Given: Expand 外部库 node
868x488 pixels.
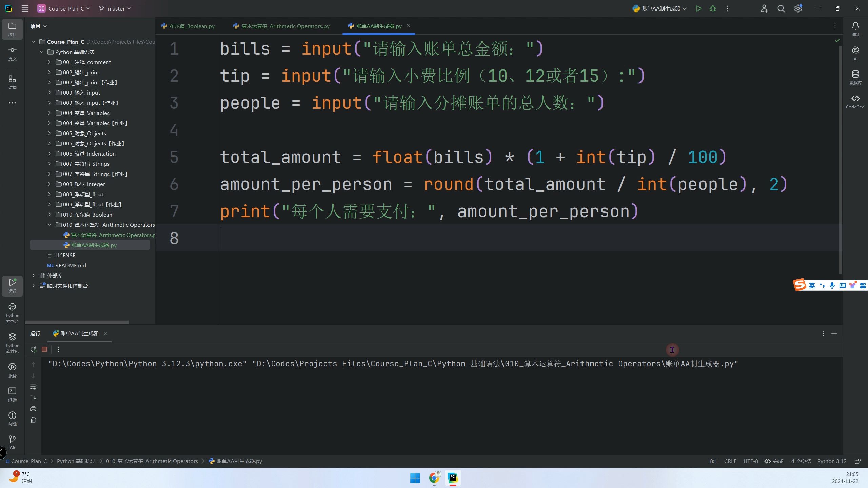Looking at the screenshot, I should click(34, 276).
